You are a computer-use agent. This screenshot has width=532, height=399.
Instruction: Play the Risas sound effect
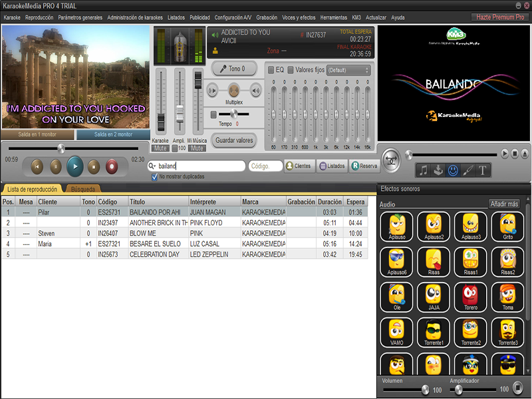[x=434, y=262]
